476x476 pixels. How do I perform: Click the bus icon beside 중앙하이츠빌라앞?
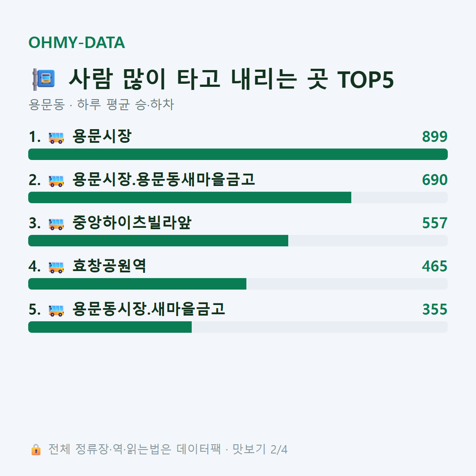coord(56,224)
